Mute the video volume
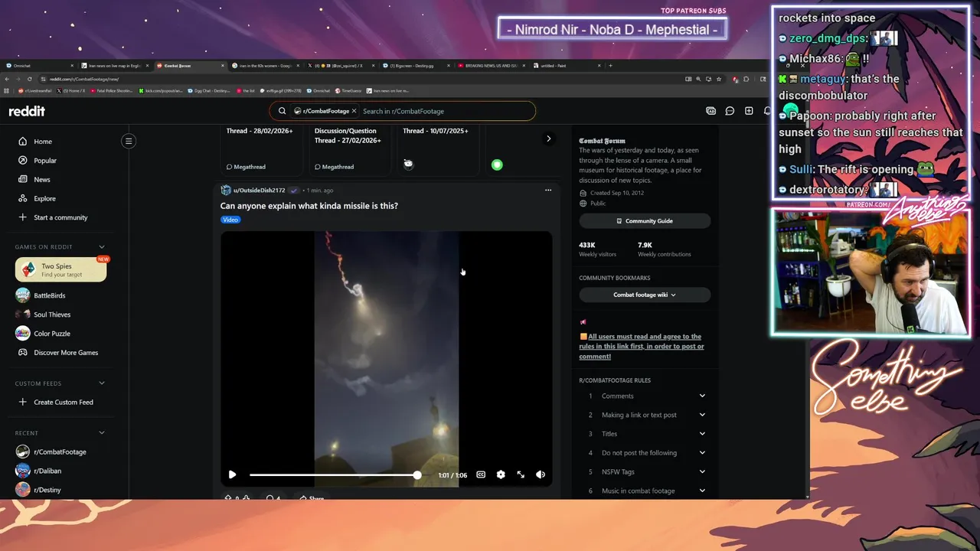 tap(541, 474)
